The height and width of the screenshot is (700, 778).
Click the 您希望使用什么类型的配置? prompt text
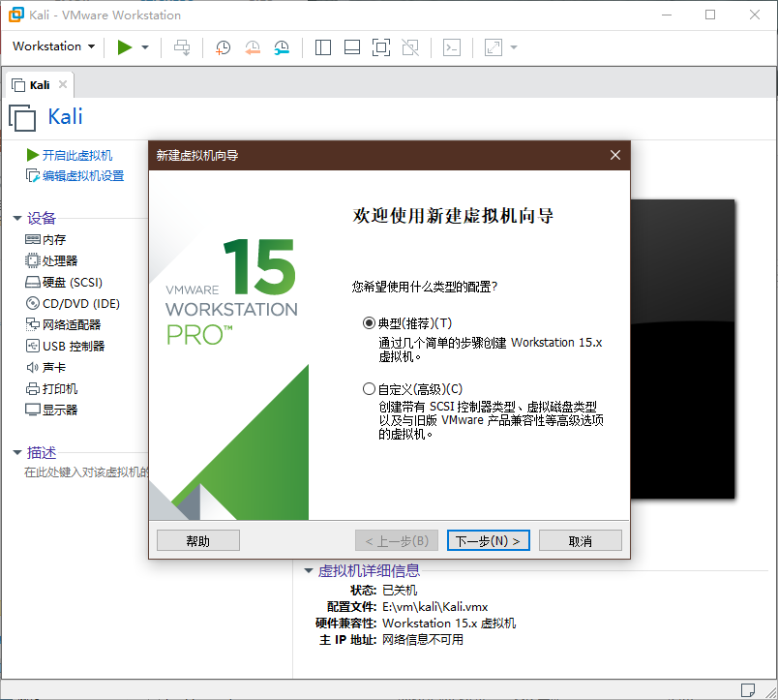click(x=424, y=287)
